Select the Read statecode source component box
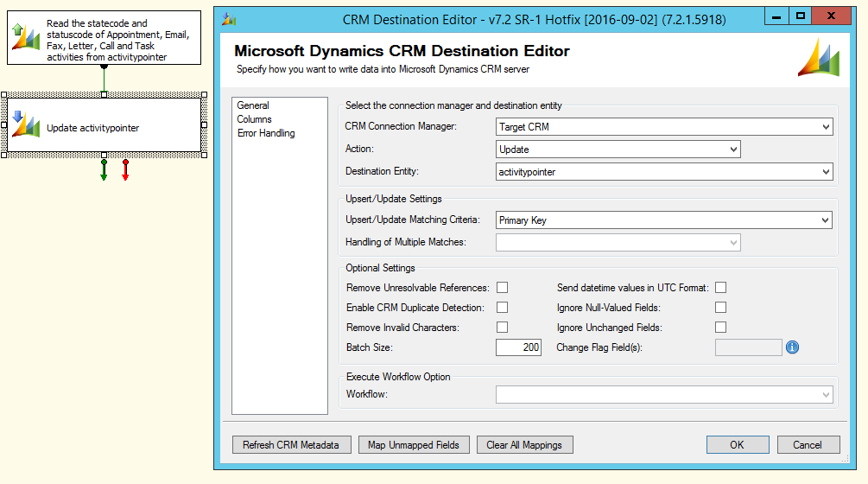 click(104, 38)
